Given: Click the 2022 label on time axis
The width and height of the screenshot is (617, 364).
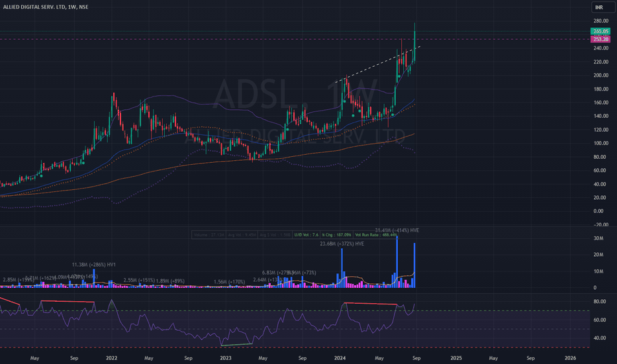Looking at the screenshot, I should [x=112, y=358].
